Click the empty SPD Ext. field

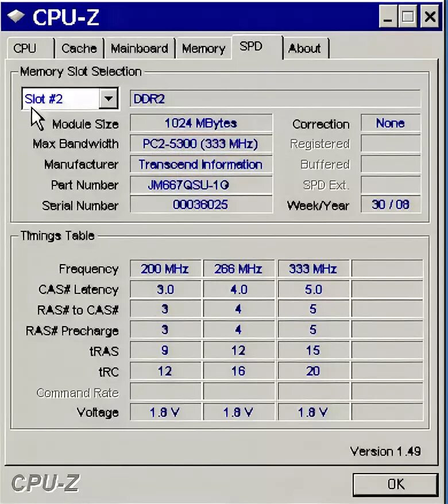click(x=391, y=185)
